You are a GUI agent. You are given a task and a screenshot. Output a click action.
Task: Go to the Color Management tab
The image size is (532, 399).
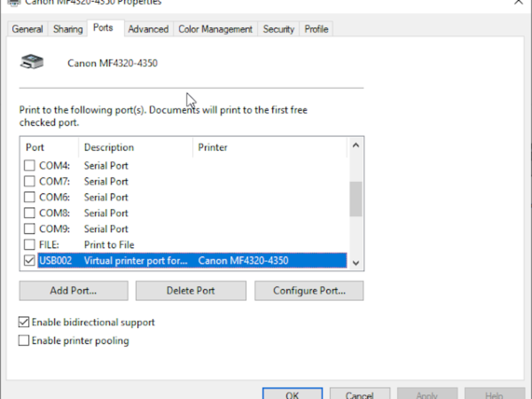(x=215, y=29)
